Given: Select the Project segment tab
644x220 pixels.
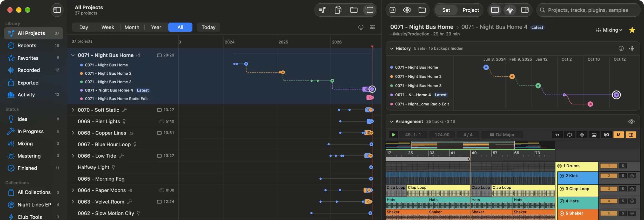Looking at the screenshot, I should click(471, 10).
